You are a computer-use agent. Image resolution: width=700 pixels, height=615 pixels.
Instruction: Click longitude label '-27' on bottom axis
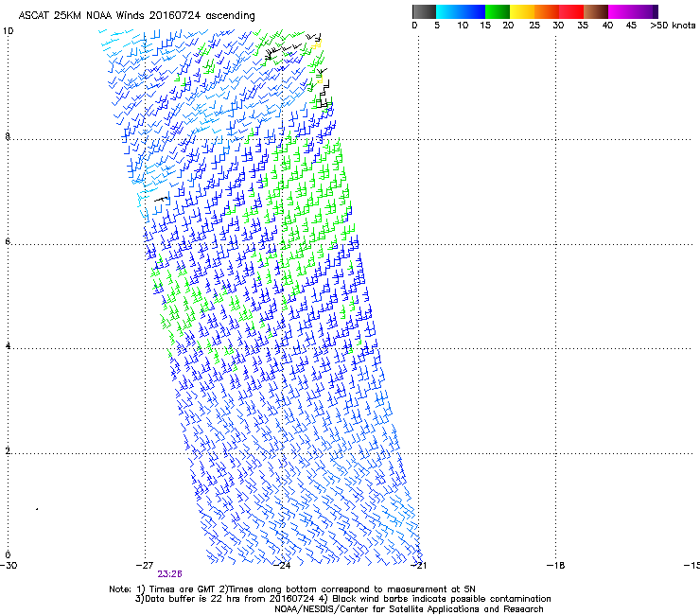145,566
